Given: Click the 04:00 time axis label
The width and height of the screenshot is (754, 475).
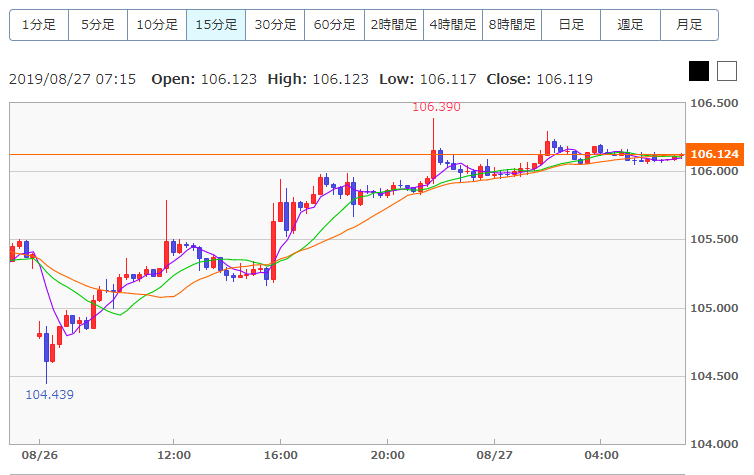Looking at the screenshot, I should pos(601,455).
